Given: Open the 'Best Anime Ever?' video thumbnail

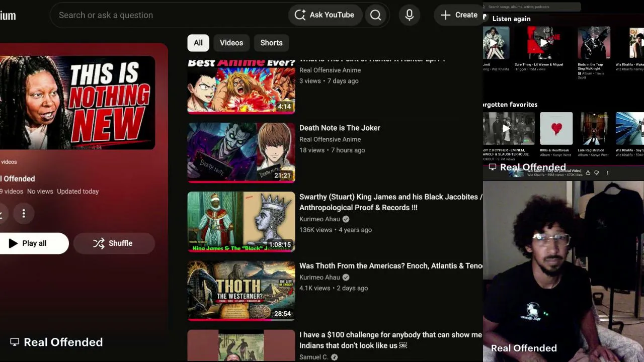Looking at the screenshot, I should pyautogui.click(x=242, y=86).
